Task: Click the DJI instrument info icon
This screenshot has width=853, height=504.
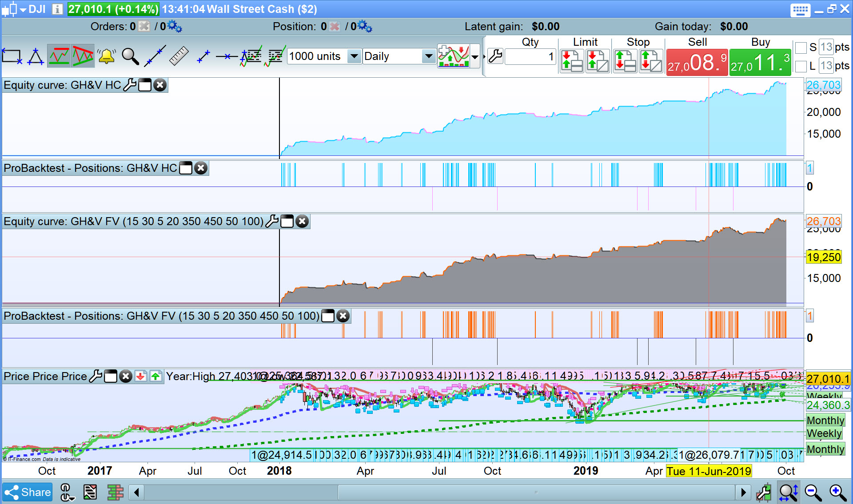Action: point(57,9)
